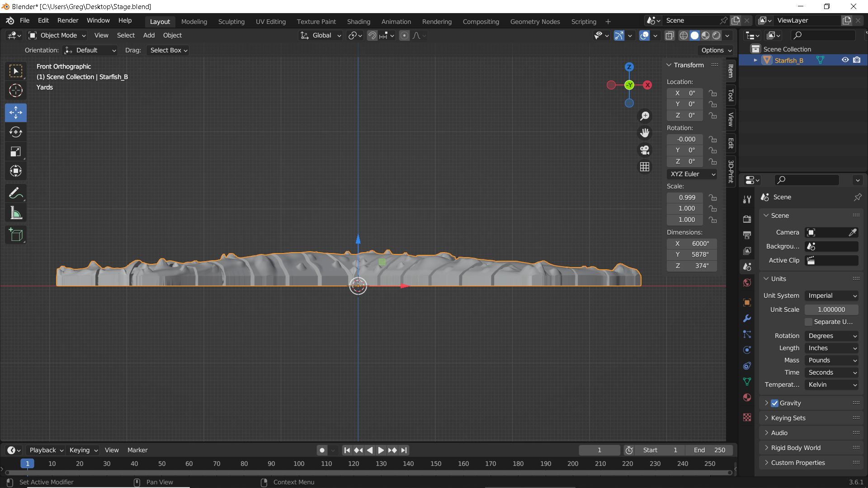Choose the Add Cube tool

click(16, 235)
